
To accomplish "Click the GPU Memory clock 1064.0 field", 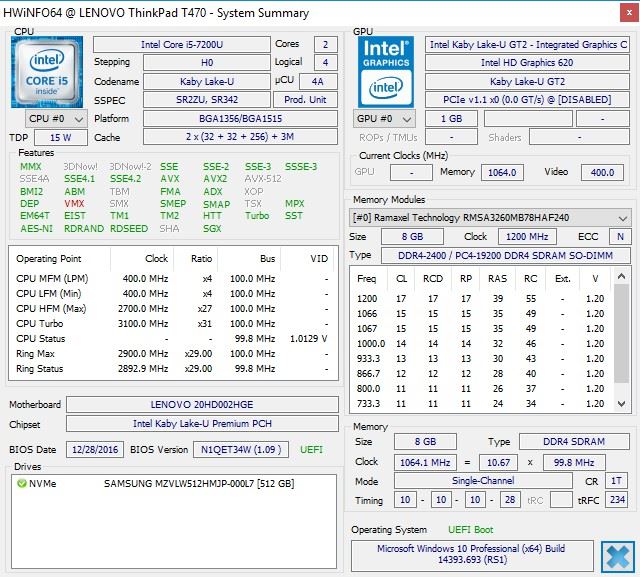I will click(502, 173).
